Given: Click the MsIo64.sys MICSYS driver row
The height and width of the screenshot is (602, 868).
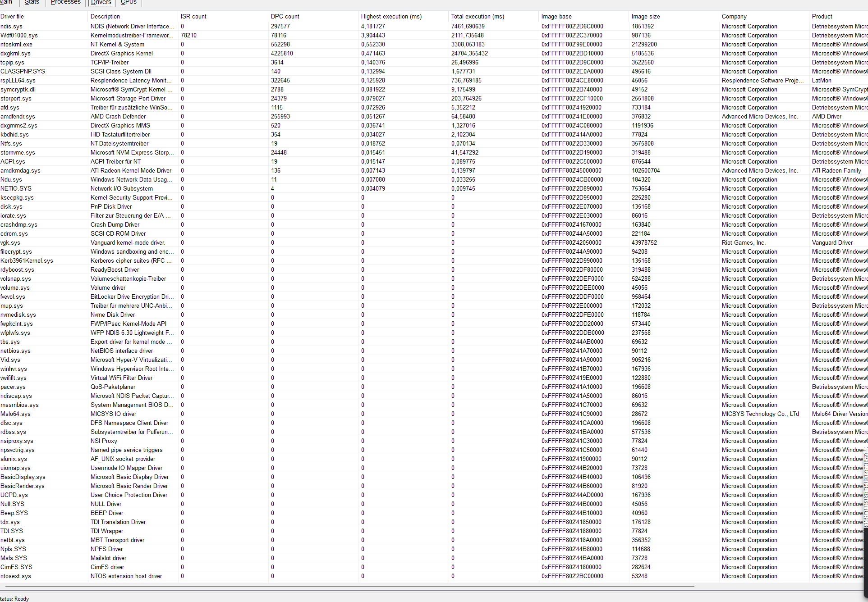Looking at the screenshot, I should (16, 414).
